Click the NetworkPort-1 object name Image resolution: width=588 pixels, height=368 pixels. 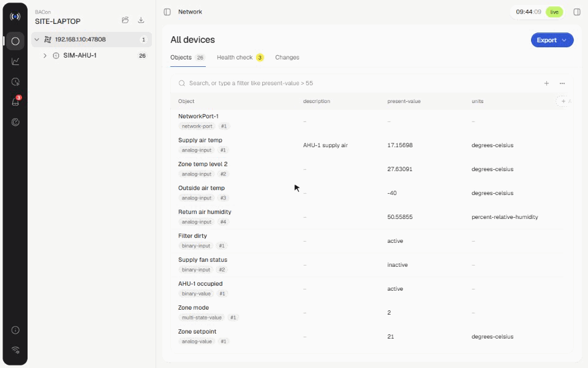point(198,117)
